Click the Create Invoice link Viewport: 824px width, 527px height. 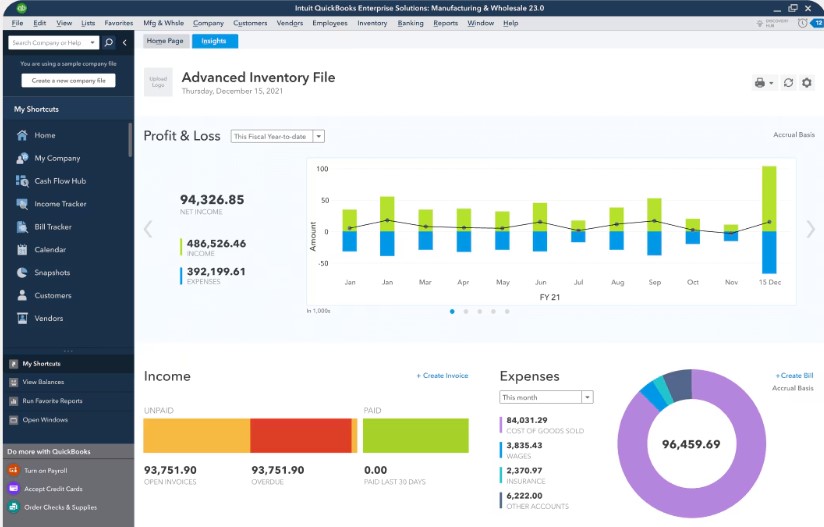[x=442, y=376]
